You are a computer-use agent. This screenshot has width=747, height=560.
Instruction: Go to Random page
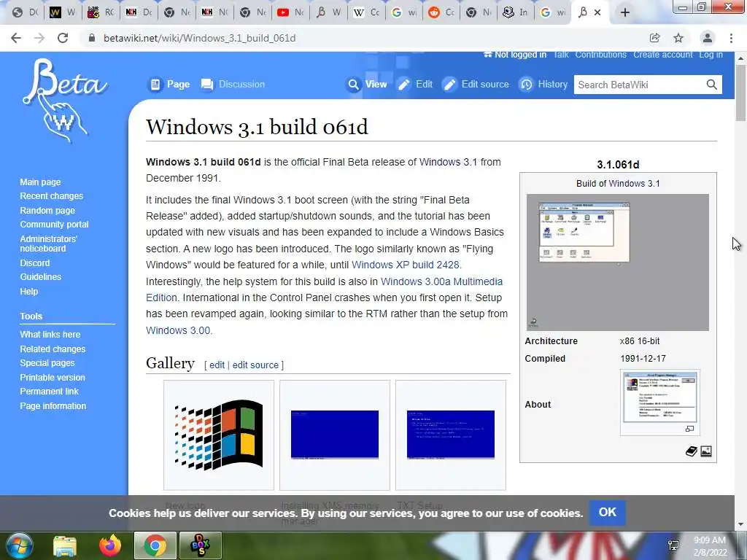tap(47, 211)
